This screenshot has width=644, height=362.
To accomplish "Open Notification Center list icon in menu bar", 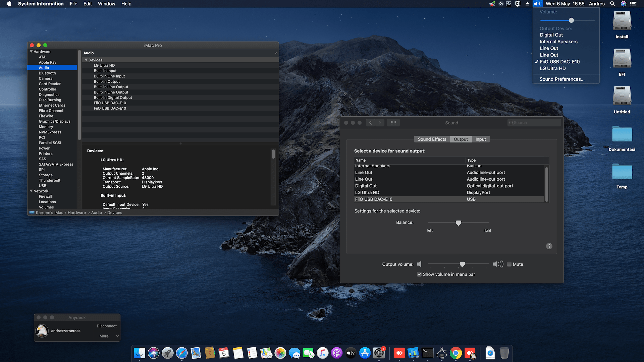I will coord(633,4).
